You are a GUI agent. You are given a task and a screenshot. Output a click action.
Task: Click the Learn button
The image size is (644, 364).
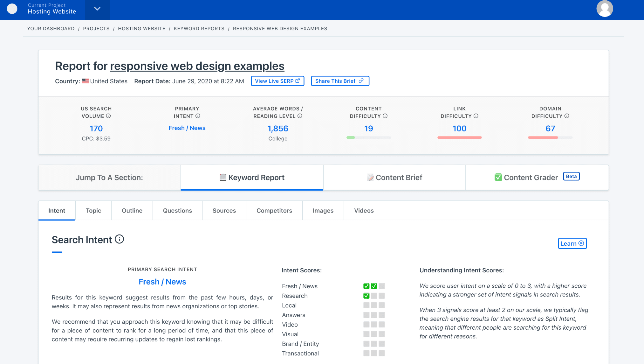572,243
